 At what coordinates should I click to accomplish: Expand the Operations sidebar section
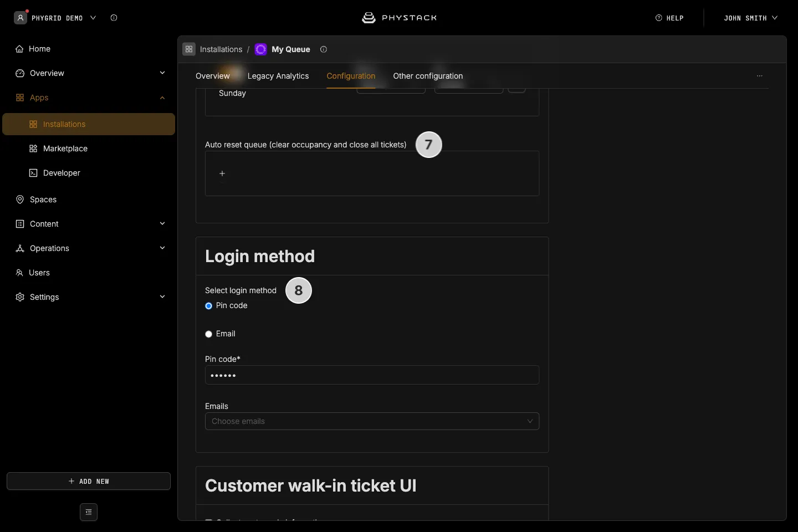[x=162, y=248]
